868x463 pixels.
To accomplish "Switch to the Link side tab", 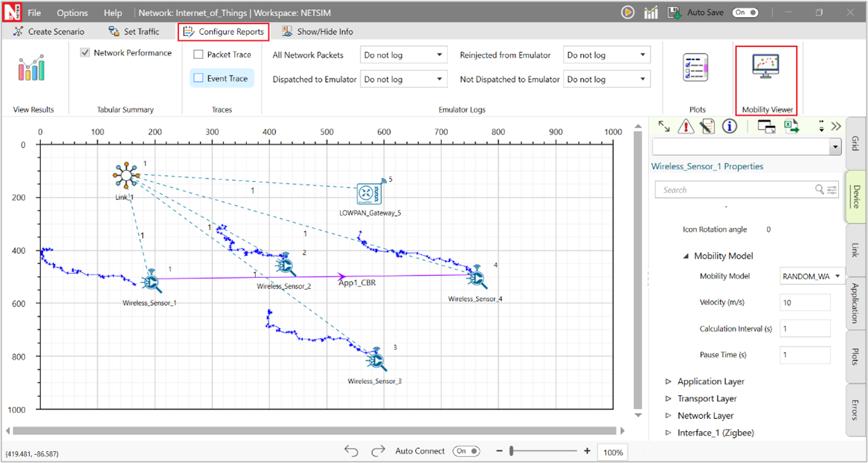I will [x=855, y=250].
